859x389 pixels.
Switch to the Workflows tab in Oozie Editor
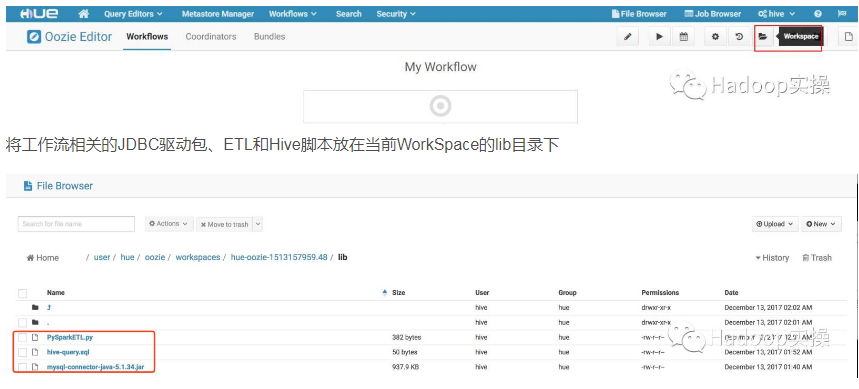pyautogui.click(x=147, y=37)
